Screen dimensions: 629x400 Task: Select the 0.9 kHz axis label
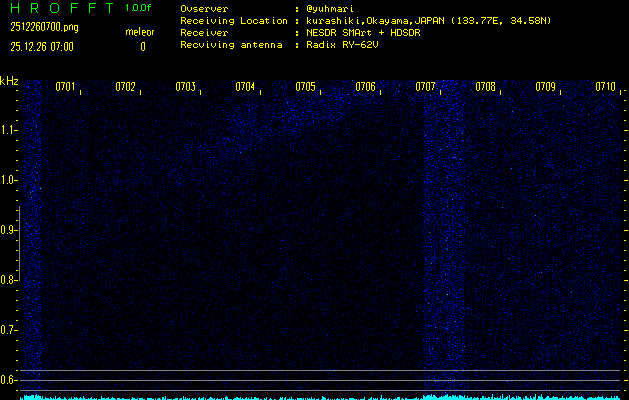[x=8, y=230]
